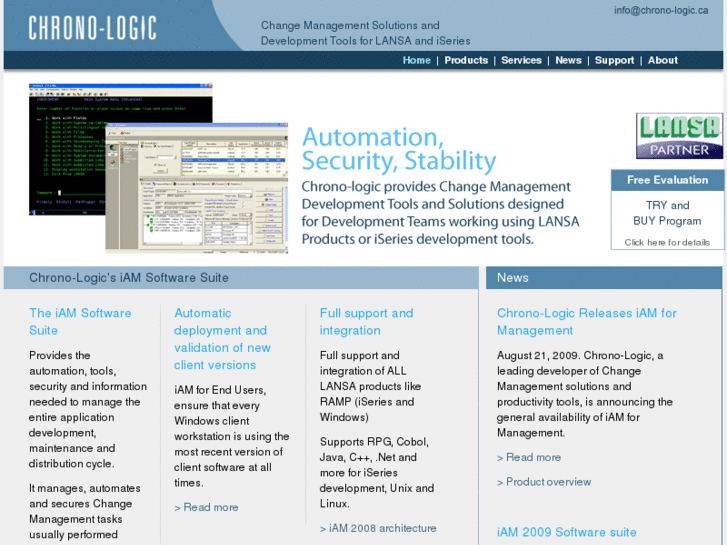
Task: Click the LANSA Partner badge
Action: point(679,136)
